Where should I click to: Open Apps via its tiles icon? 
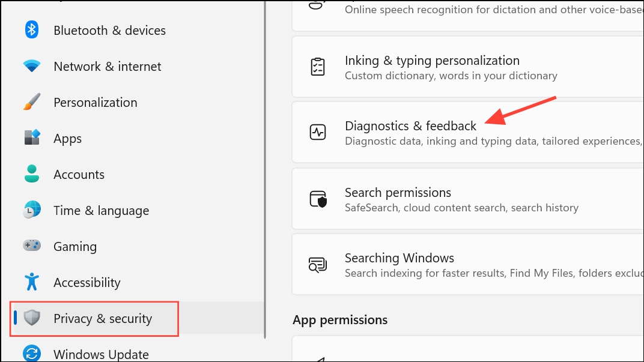32,137
